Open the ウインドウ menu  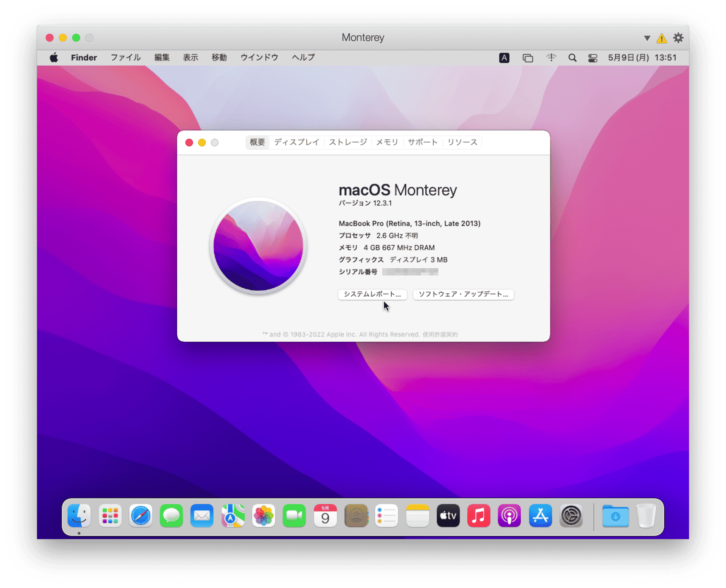(x=259, y=57)
